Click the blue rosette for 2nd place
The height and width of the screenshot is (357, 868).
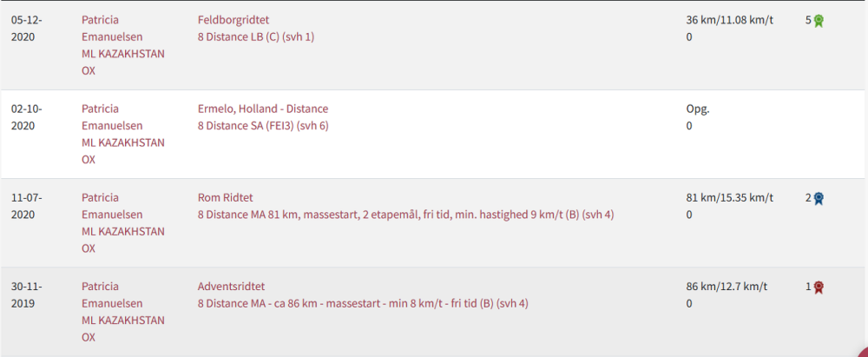coord(819,198)
